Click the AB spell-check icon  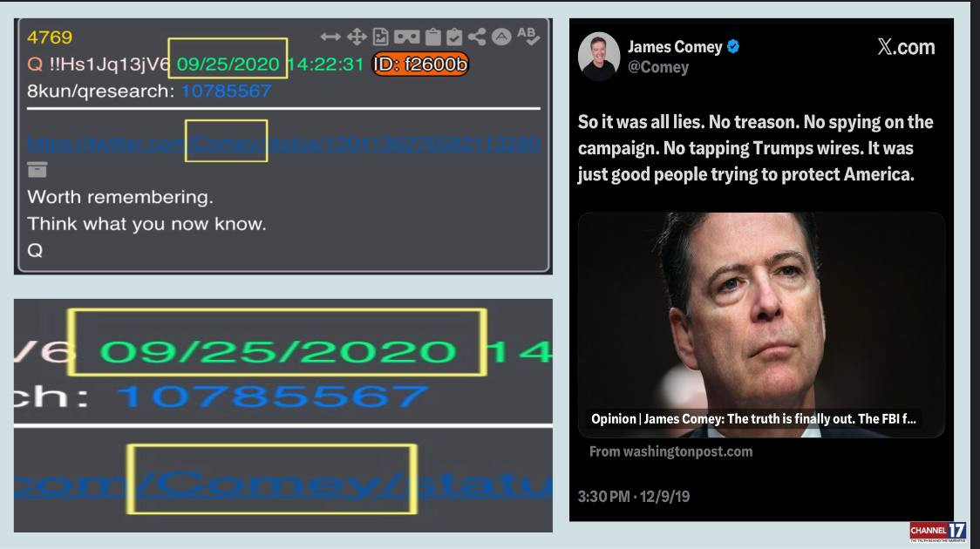528,37
